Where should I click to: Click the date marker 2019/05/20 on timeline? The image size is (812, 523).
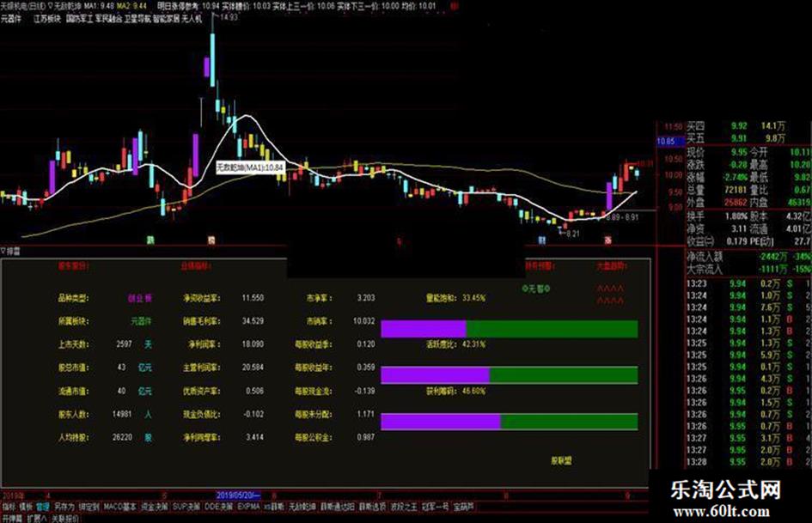click(239, 496)
